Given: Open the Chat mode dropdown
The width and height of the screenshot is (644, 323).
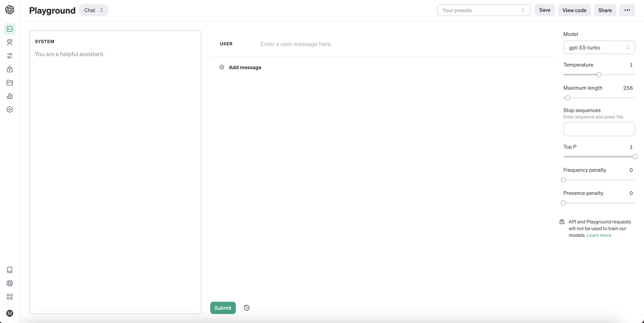Looking at the screenshot, I should click(x=93, y=10).
